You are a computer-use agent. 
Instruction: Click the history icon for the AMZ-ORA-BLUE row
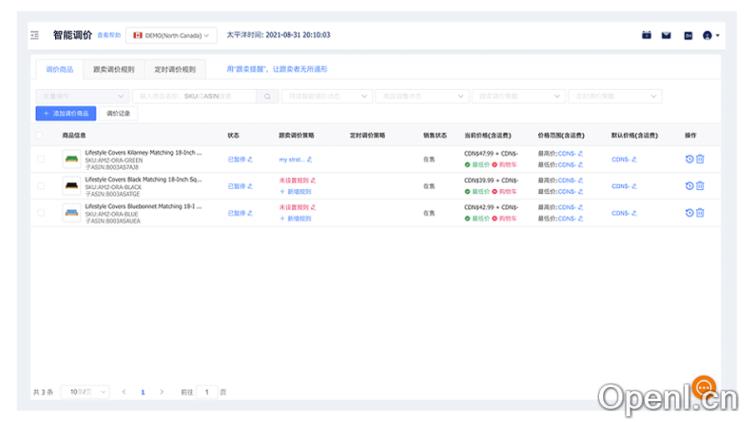tap(689, 213)
